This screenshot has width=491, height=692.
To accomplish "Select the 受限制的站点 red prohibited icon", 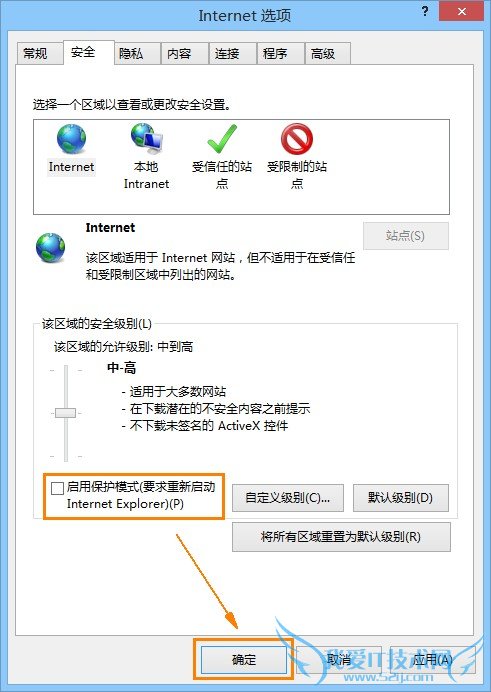I will (297, 139).
